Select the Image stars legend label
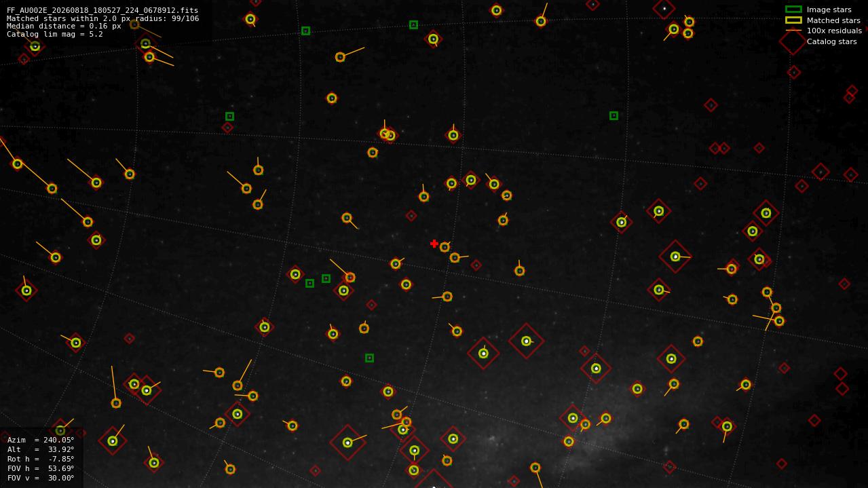Viewport: 868px width, 488px height. coord(829,10)
